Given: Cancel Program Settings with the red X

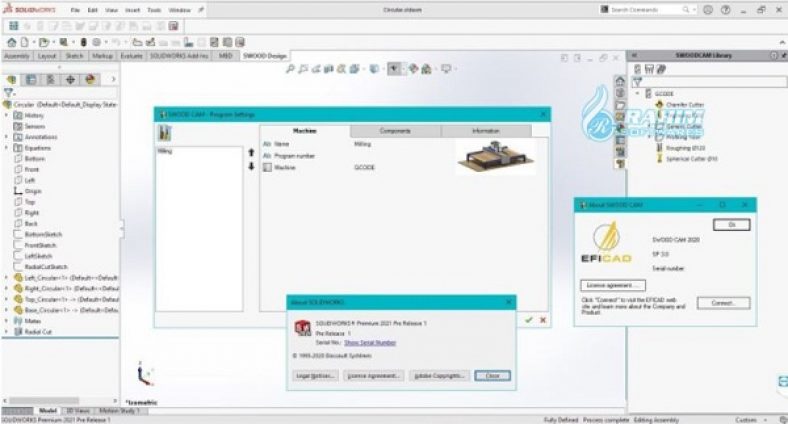Looking at the screenshot, I should 543,320.
